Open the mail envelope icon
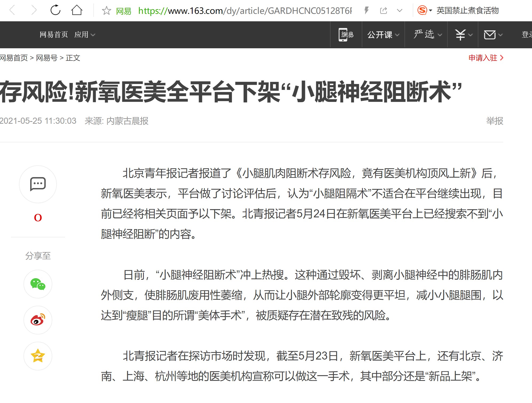Image resolution: width=532 pixels, height=403 pixels. [x=490, y=35]
